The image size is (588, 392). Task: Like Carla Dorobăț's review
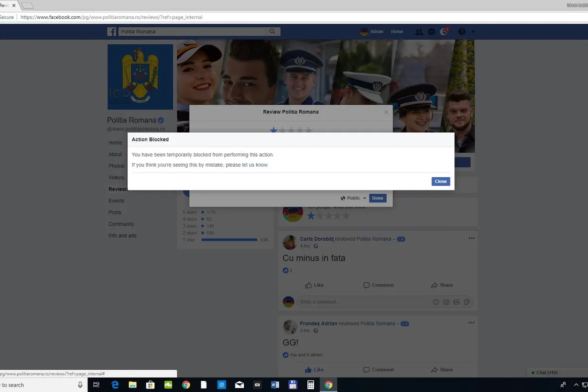point(314,285)
